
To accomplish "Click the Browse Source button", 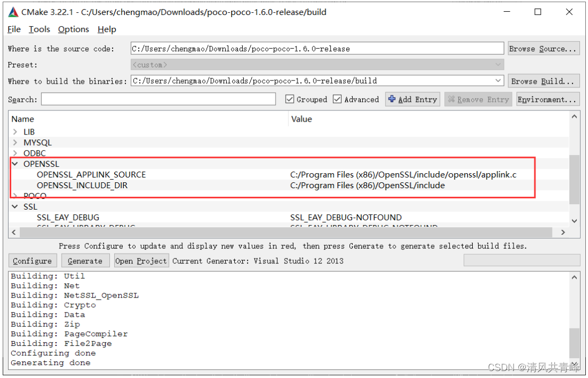I will tap(544, 49).
